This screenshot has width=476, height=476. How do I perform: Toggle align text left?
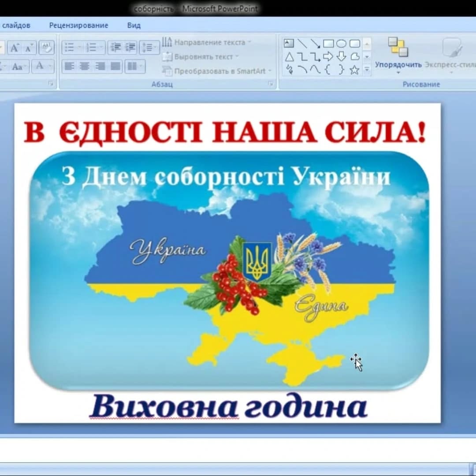pyautogui.click(x=69, y=66)
